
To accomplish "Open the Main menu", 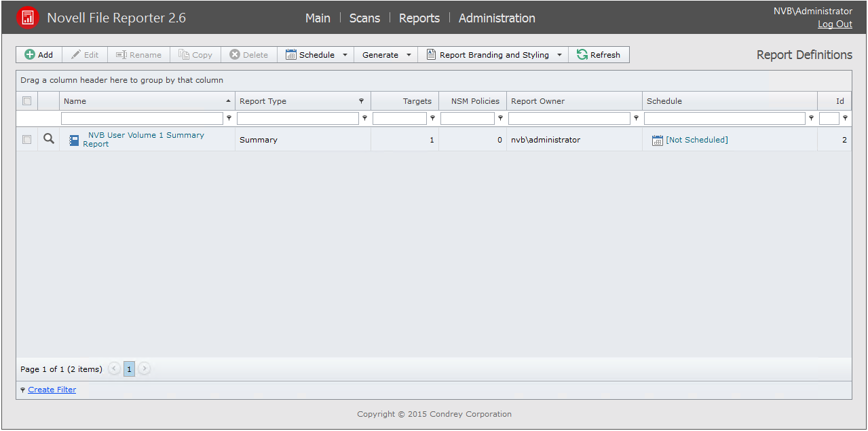I will tap(318, 18).
